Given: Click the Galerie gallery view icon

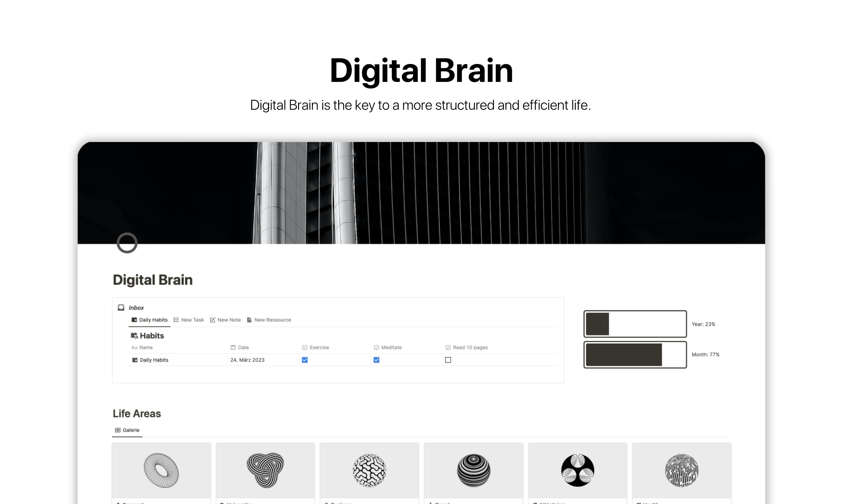Looking at the screenshot, I should tap(118, 430).
